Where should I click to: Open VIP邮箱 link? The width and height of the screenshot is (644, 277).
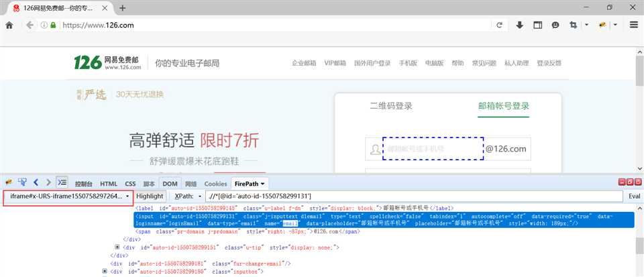click(335, 63)
